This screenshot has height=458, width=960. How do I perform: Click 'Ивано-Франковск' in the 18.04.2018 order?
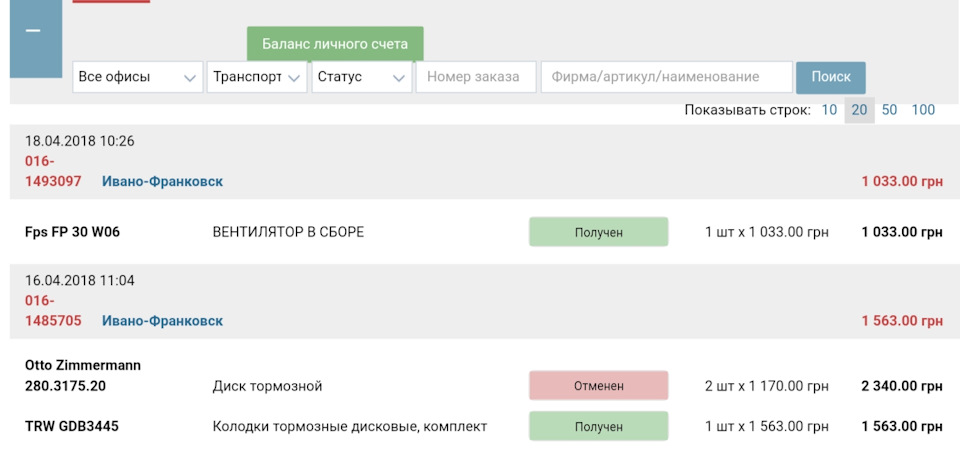162,182
